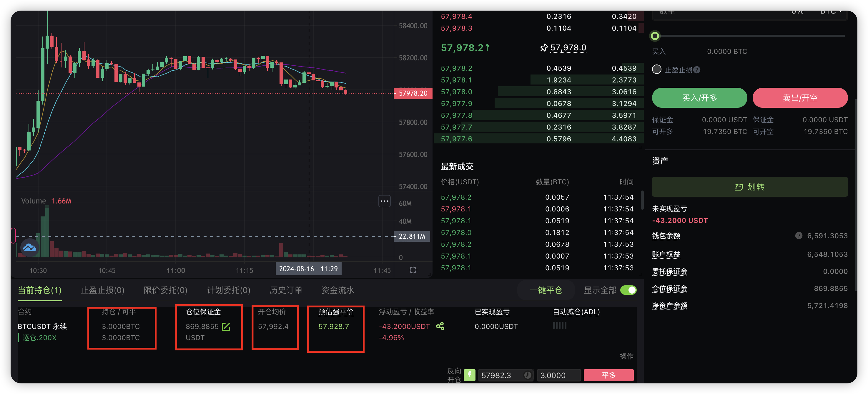Click the 57982.3 close price input field
The image size is (868, 394).
click(505, 375)
